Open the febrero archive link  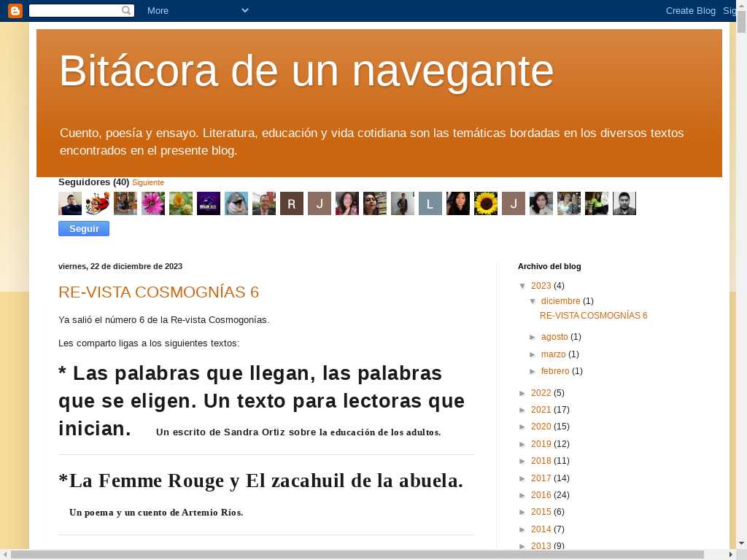[555, 371]
